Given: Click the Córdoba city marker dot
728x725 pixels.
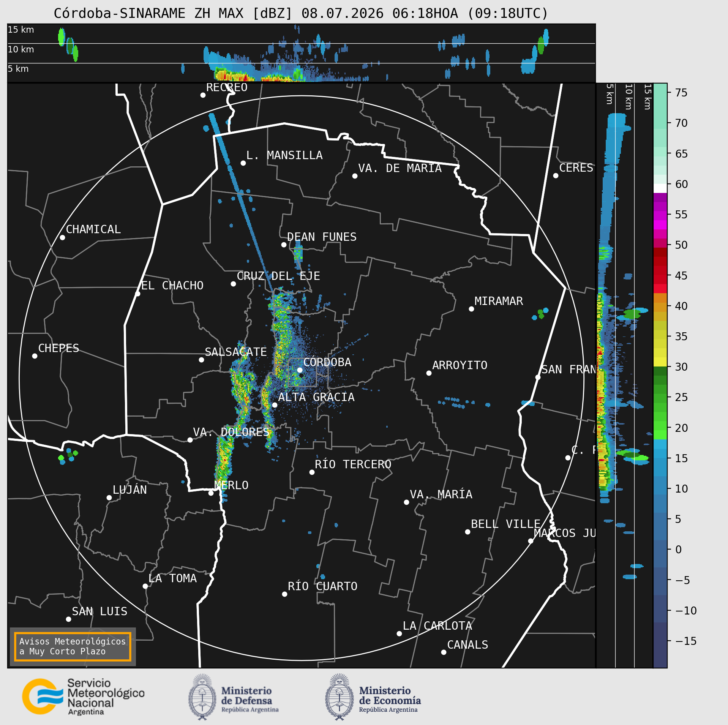Looking at the screenshot, I should coord(300,370).
